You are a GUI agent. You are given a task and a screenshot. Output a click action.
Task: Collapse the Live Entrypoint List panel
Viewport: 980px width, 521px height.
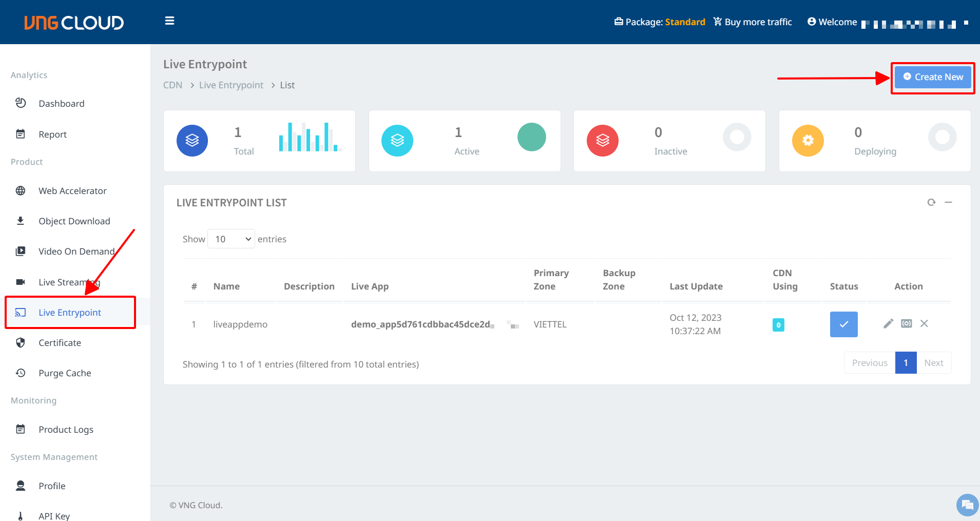pos(948,202)
